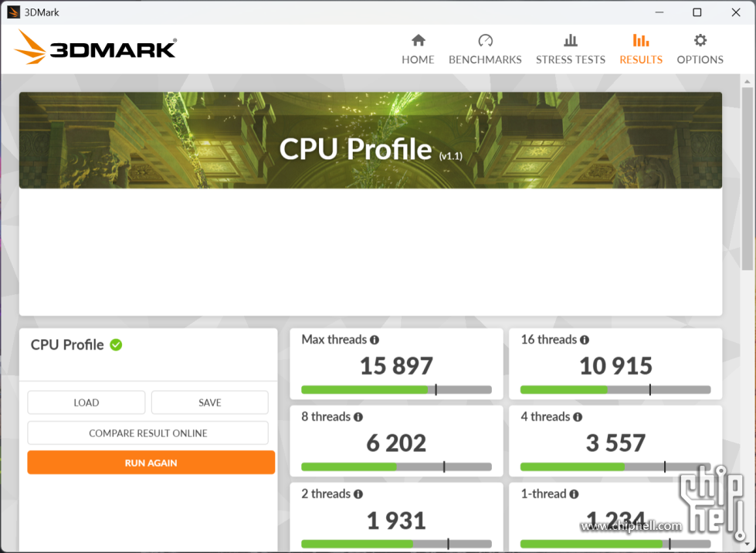Click the Home house icon
This screenshot has width=756, height=553.
click(x=418, y=40)
